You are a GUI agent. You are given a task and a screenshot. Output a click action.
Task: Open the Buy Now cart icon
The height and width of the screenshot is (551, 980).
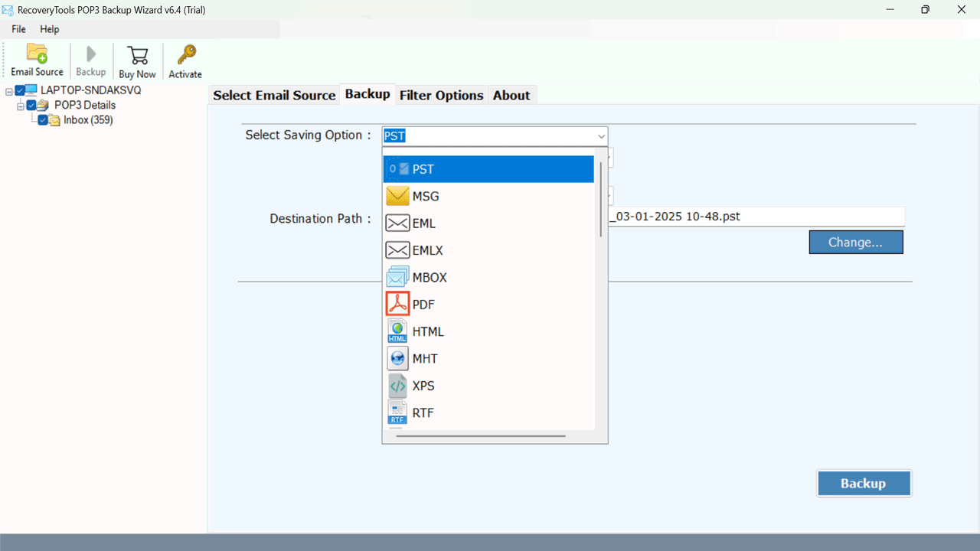(x=138, y=55)
